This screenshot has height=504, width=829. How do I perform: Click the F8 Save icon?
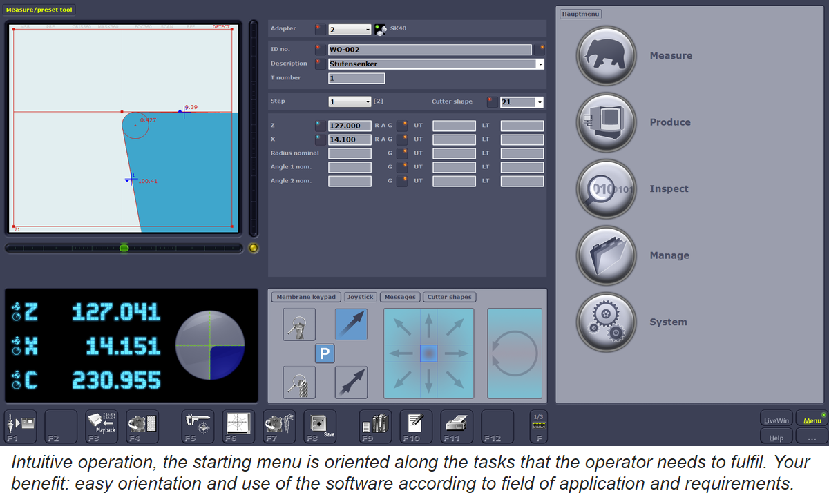point(320,426)
